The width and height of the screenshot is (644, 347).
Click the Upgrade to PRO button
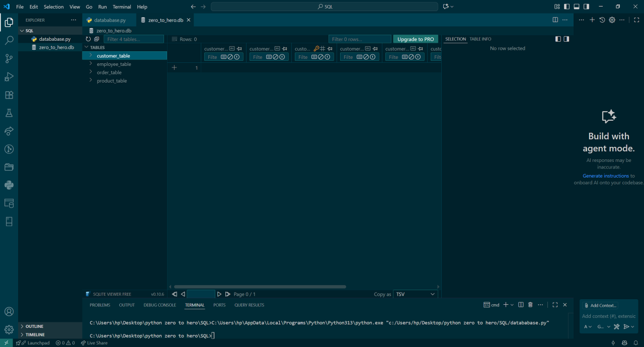point(415,39)
